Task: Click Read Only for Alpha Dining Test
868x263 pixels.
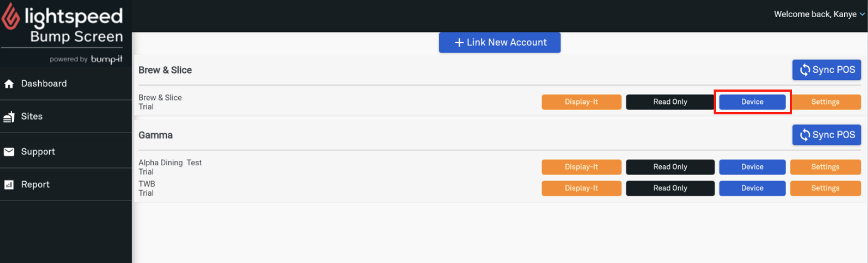Action: coord(670,167)
